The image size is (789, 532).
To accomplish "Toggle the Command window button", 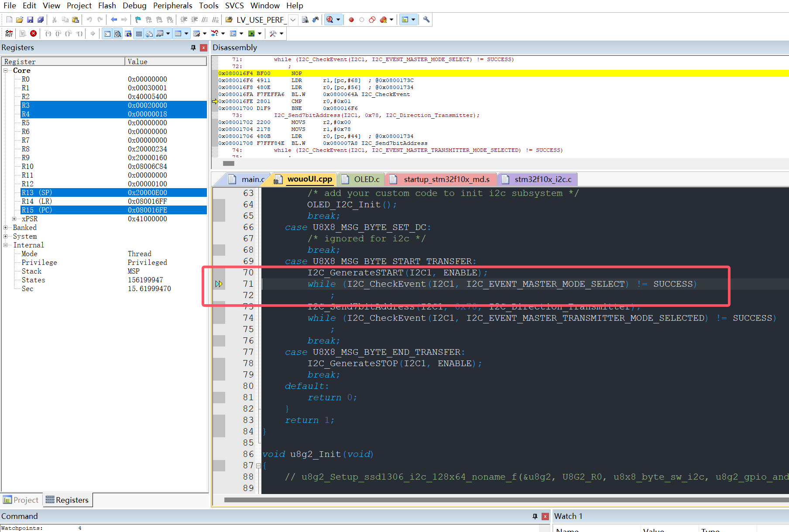I will 107,34.
